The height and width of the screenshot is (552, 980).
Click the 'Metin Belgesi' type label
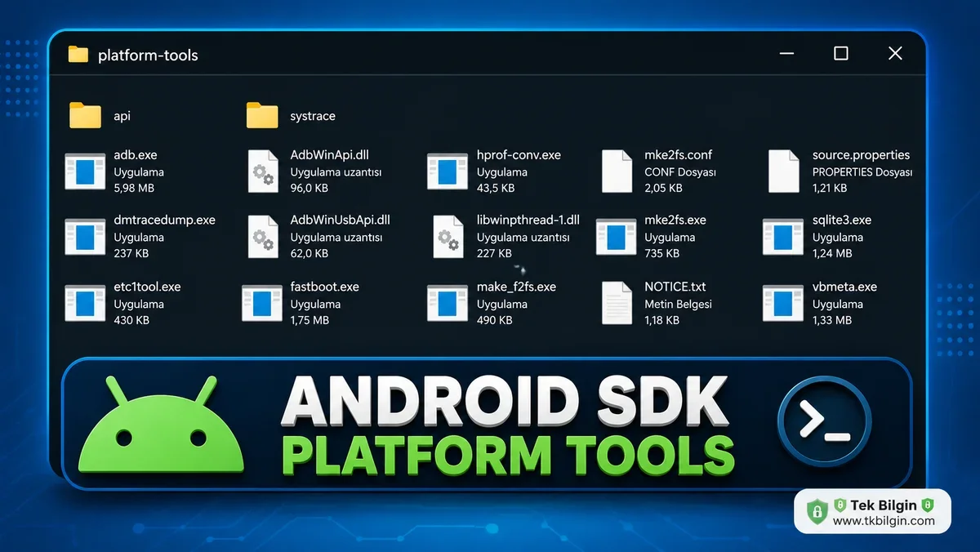(679, 304)
